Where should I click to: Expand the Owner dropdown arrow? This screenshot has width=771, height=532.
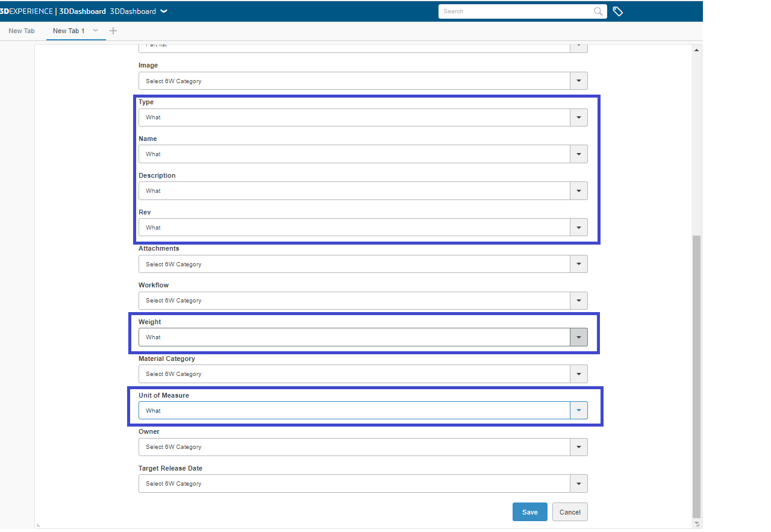578,447
